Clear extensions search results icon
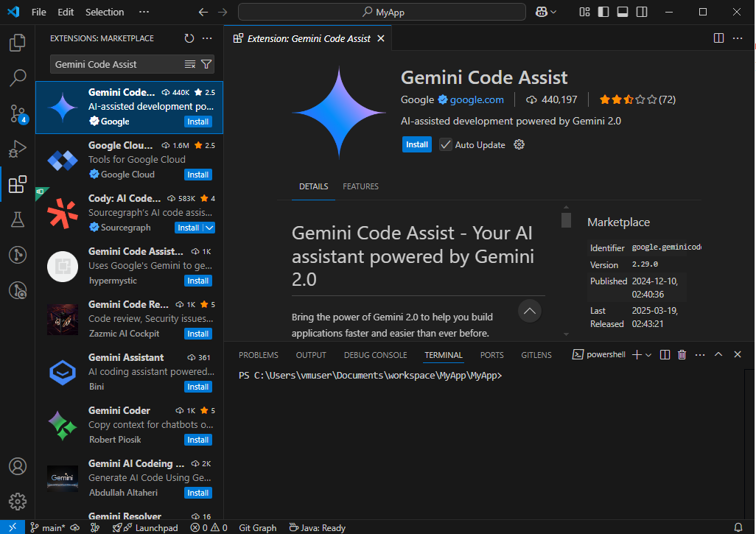The image size is (756, 534). [x=190, y=64]
